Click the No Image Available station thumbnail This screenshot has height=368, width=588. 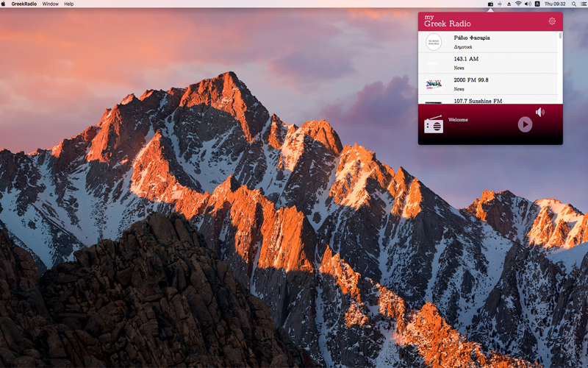coord(434,42)
